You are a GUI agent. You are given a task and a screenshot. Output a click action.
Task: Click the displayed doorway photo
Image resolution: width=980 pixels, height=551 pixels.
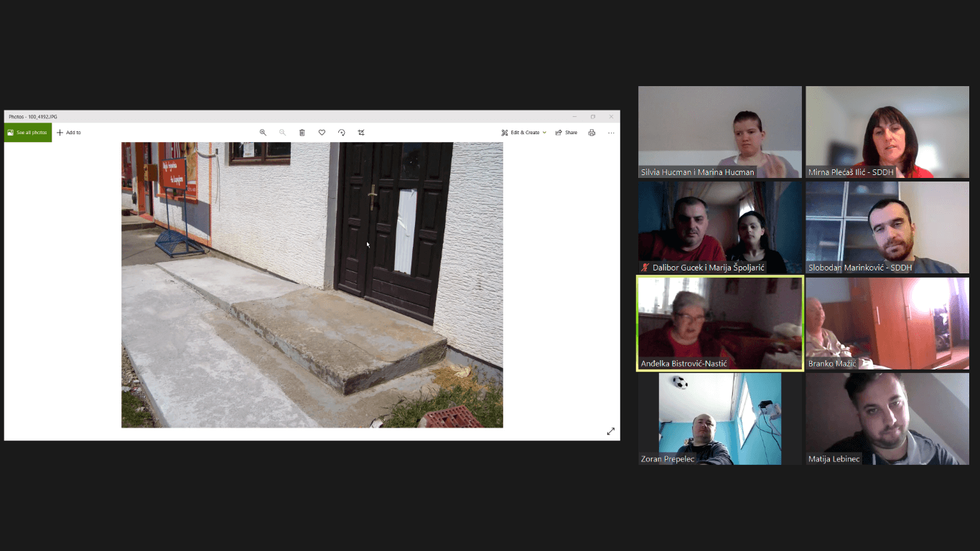click(312, 285)
